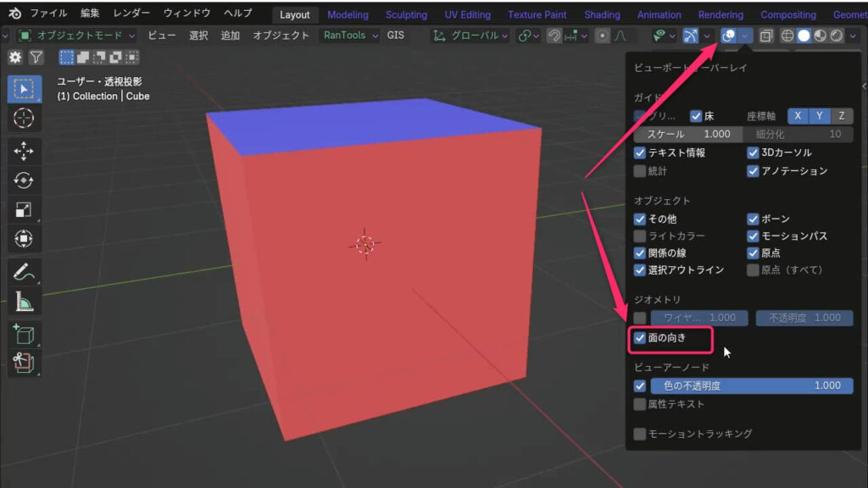This screenshot has width=868, height=488.
Task: Click the スケール value field
Action: coord(688,135)
